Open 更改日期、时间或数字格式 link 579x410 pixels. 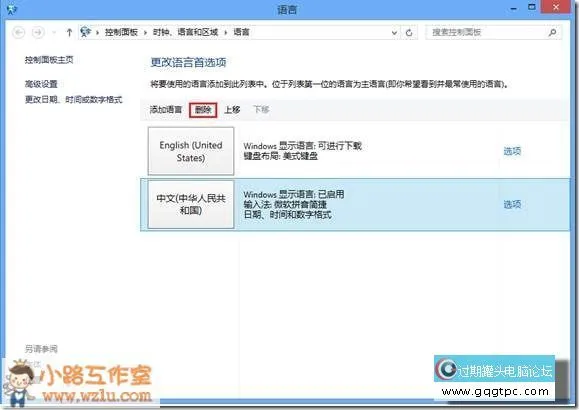73,100
